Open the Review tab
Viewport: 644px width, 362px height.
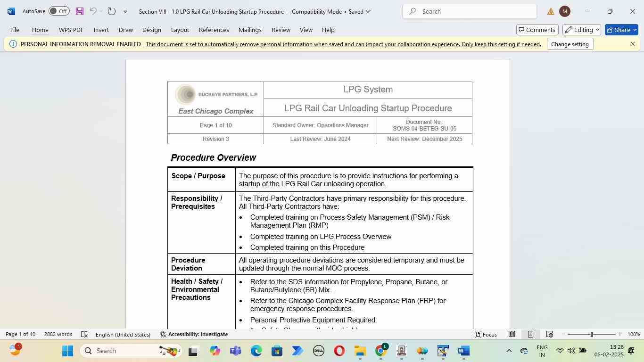tap(281, 30)
